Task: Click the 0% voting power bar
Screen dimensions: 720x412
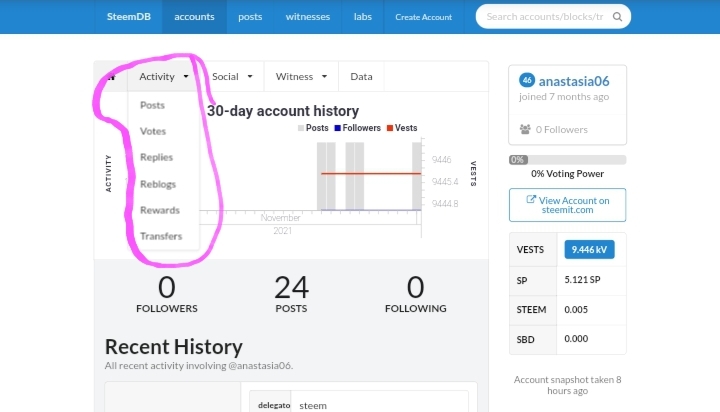Action: click(568, 160)
